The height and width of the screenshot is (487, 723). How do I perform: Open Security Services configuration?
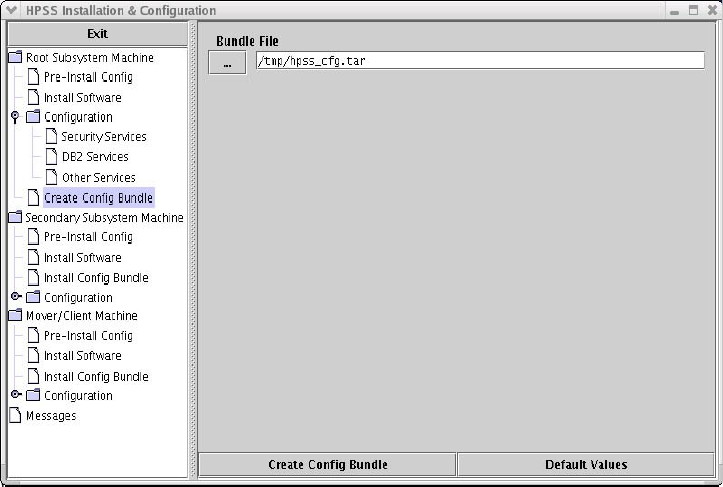point(104,137)
